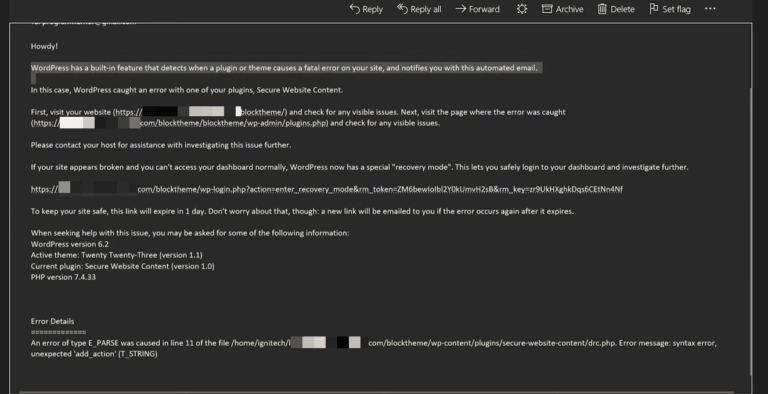The height and width of the screenshot is (394, 768).
Task: Click the Reply all double-arrow icon
Action: pos(402,9)
